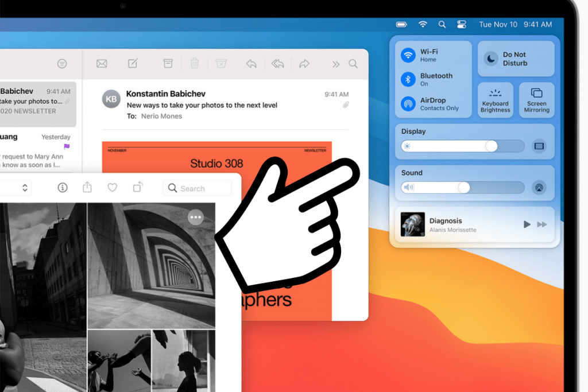588x392 pixels.
Task: Click the Diagnosis album artwork
Action: (412, 224)
